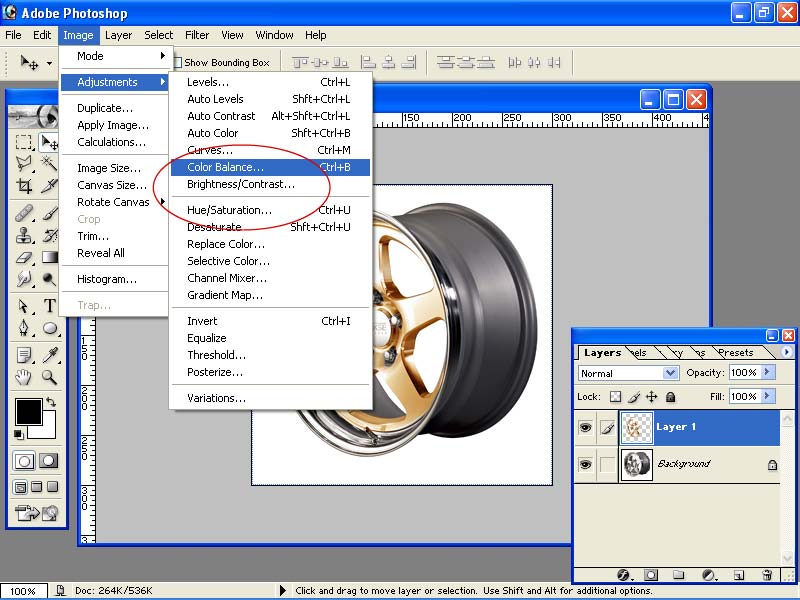Toggle the Show Bounding Box checkbox
Screen dimensions: 800x600
177,63
